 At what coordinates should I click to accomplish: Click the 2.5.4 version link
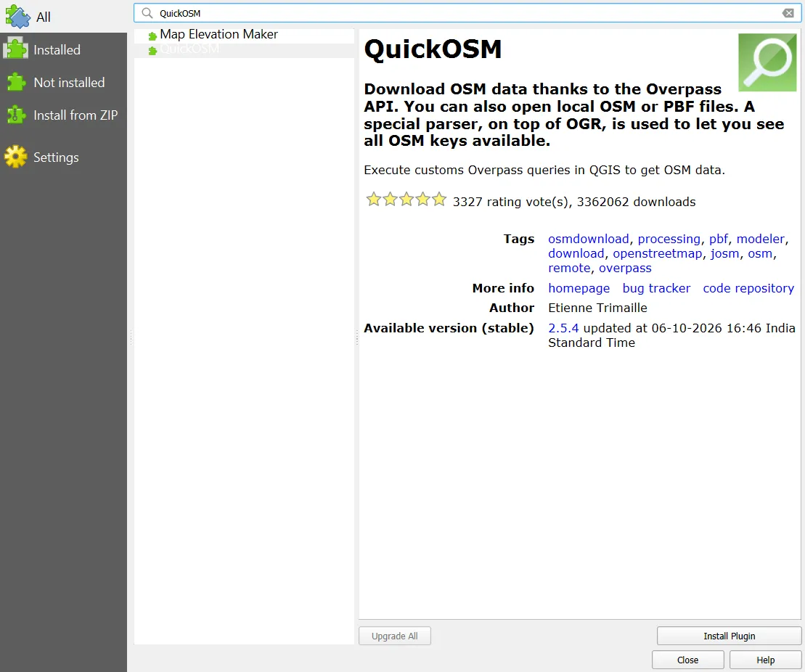click(563, 328)
